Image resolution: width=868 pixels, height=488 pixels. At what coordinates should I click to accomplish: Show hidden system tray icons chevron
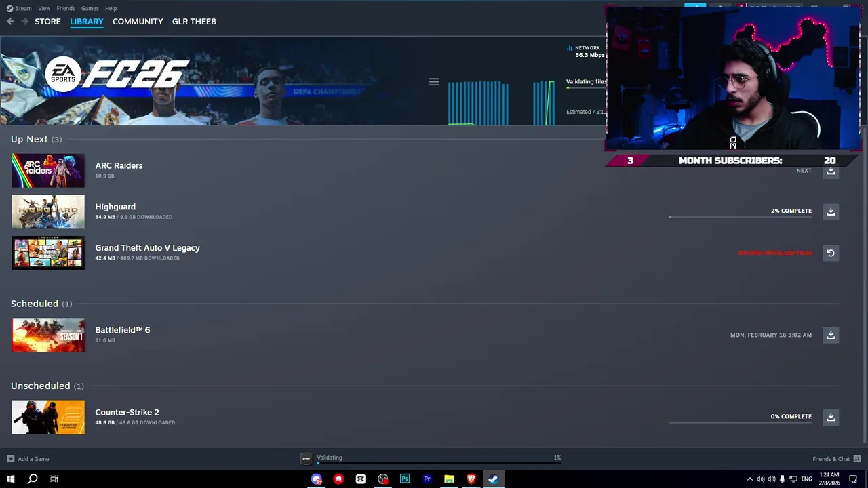point(749,479)
